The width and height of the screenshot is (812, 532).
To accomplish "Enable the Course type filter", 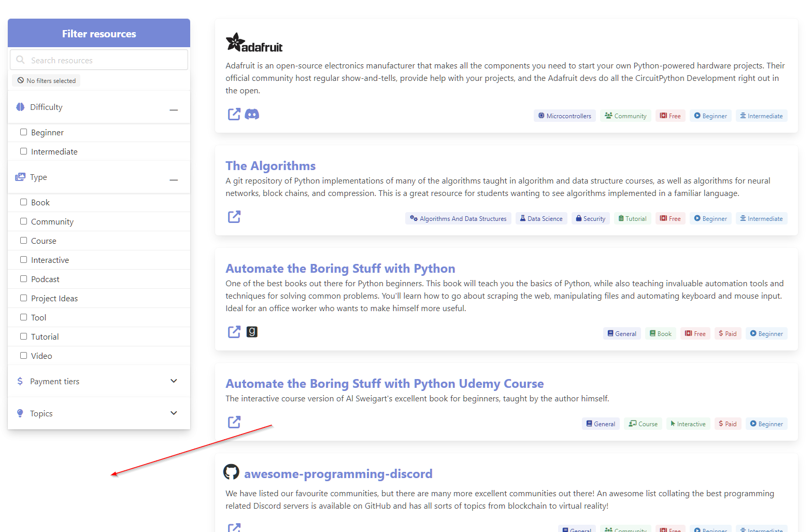I will (x=23, y=241).
